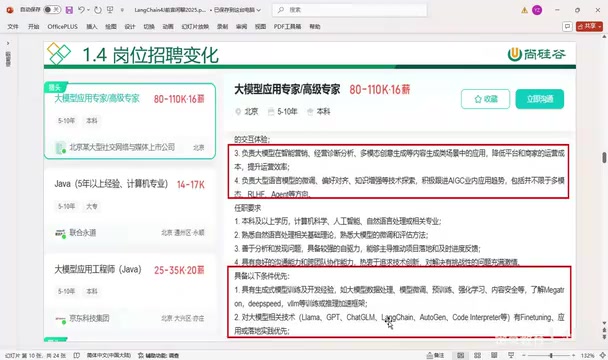Open the OfficePLUS tab
The width and height of the screenshot is (608, 360).
[62, 26]
